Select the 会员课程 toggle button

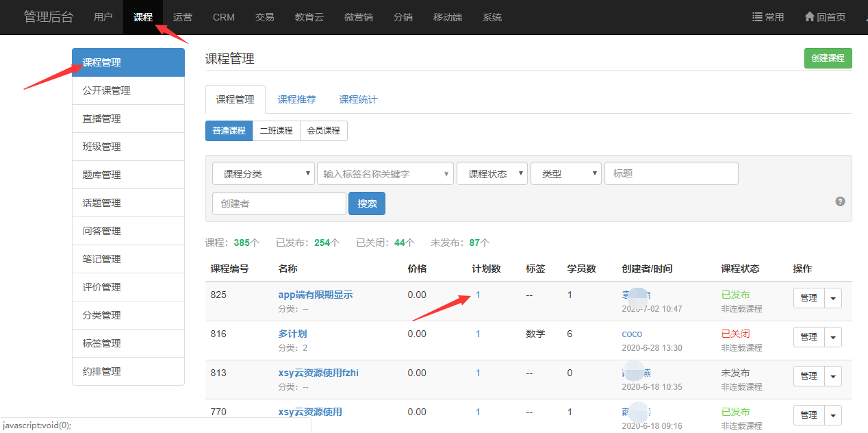323,131
